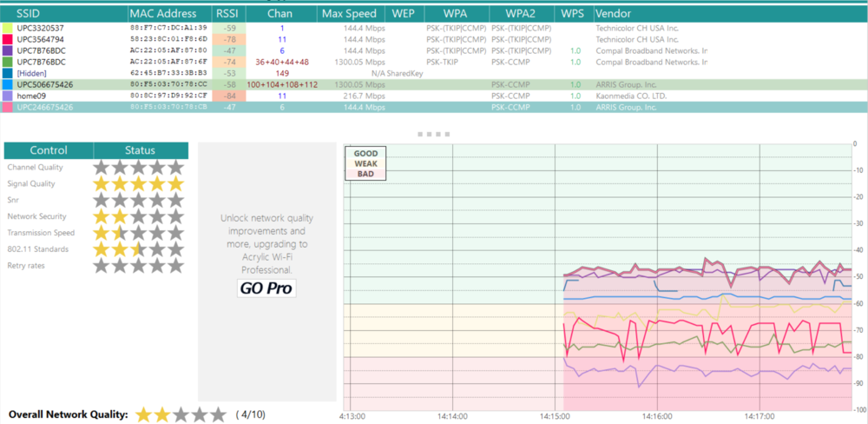
Task: Open the Status column header
Action: pyautogui.click(x=140, y=150)
